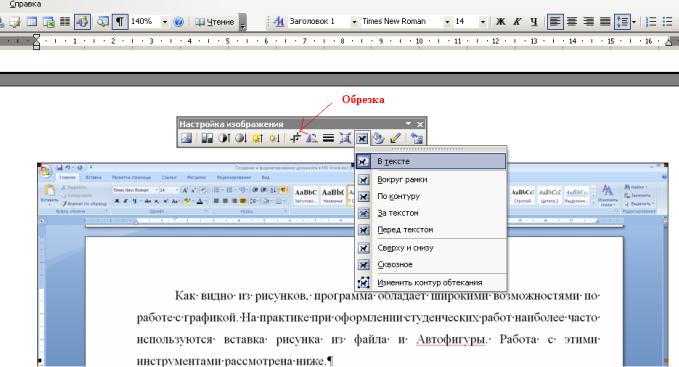679x367 pixels.
Task: Open the font size 14 dropdown arrow
Action: 482,22
